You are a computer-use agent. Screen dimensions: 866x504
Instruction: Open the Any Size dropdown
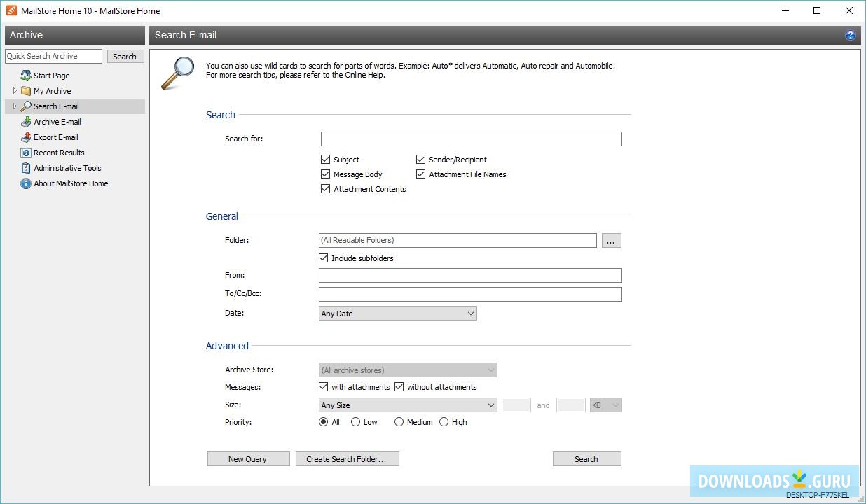click(408, 405)
